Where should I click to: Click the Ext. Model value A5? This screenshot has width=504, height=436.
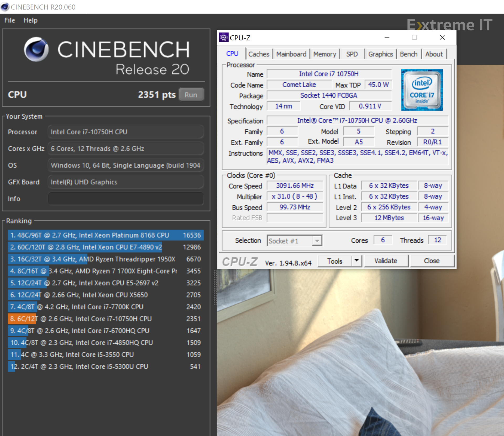[x=359, y=142]
